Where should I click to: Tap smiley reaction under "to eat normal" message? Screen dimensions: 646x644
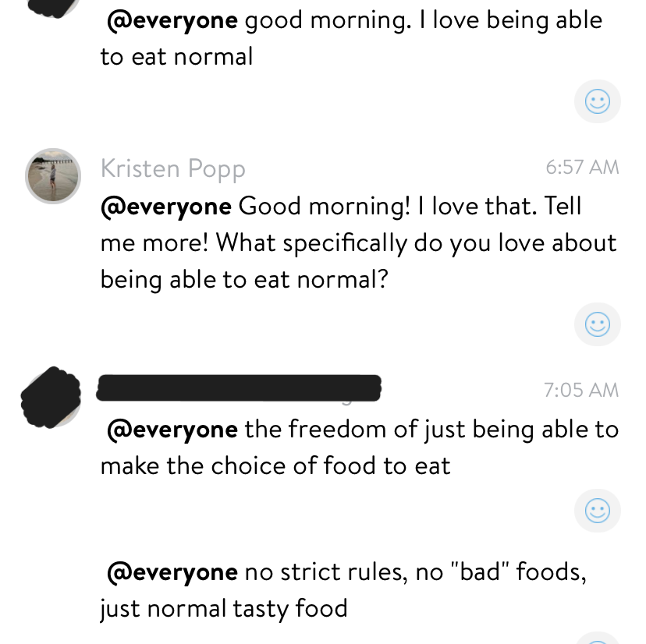tap(597, 101)
